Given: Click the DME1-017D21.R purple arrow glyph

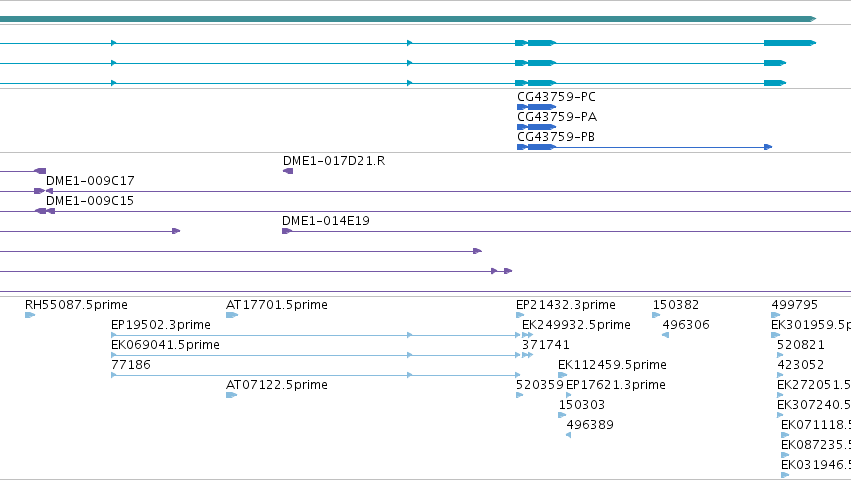Looking at the screenshot, I should pyautogui.click(x=288, y=171).
